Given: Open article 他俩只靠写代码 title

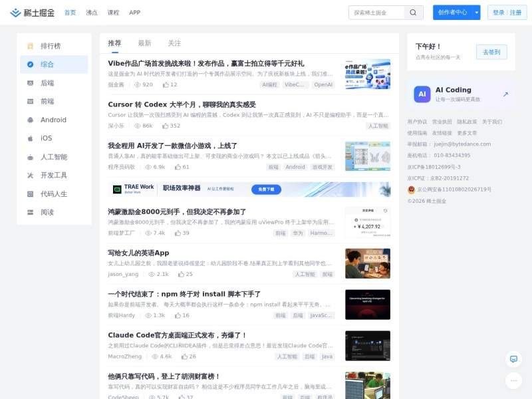Looking at the screenshot, I should pyautogui.click(x=164, y=376).
